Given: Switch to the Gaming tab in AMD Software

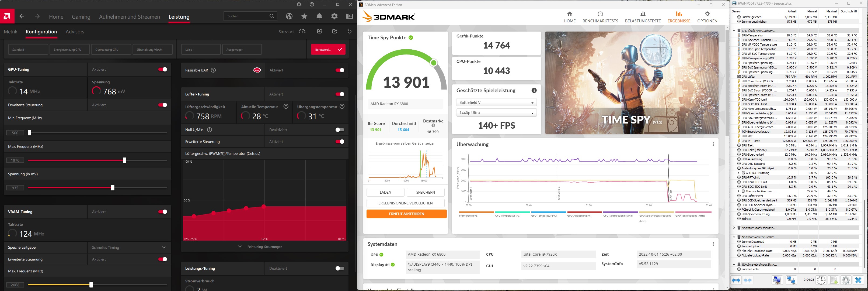Looking at the screenshot, I should pos(81,16).
